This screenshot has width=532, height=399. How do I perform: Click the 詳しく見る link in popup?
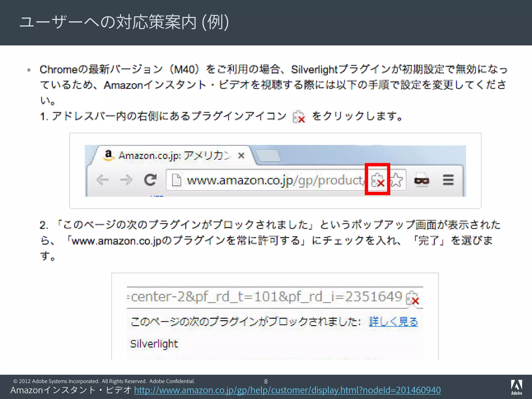click(x=394, y=322)
